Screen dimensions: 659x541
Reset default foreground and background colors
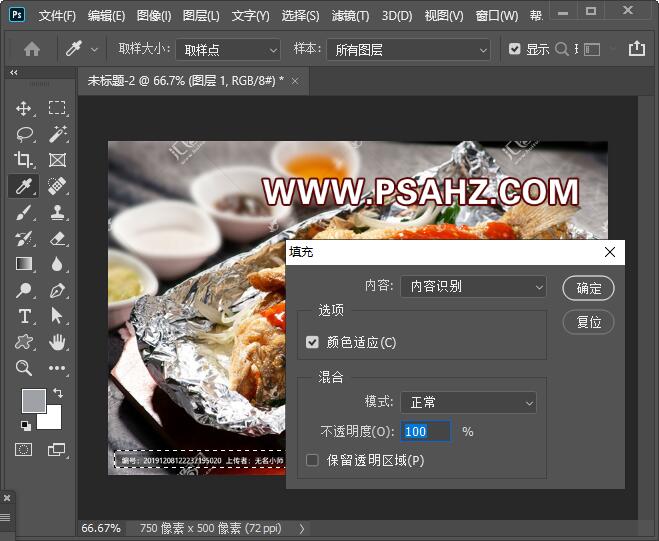26,425
